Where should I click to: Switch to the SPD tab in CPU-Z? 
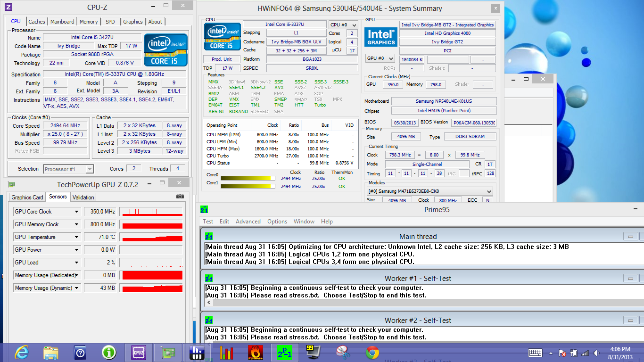(x=110, y=22)
